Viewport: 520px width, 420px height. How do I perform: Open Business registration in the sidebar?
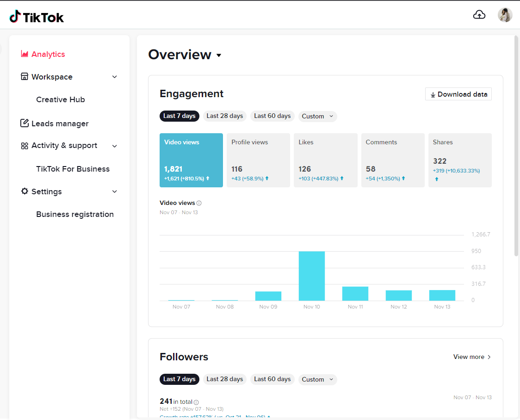[74, 214]
